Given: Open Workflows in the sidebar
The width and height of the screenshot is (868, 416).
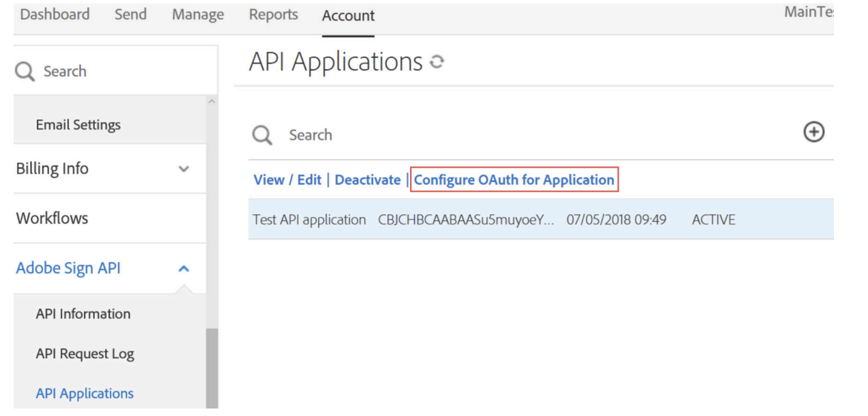Looking at the screenshot, I should coord(52,218).
